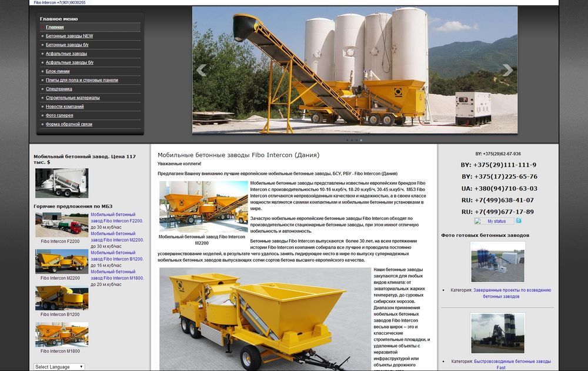Select last slideshow pagination dot
588x371 pixels.
click(361, 141)
